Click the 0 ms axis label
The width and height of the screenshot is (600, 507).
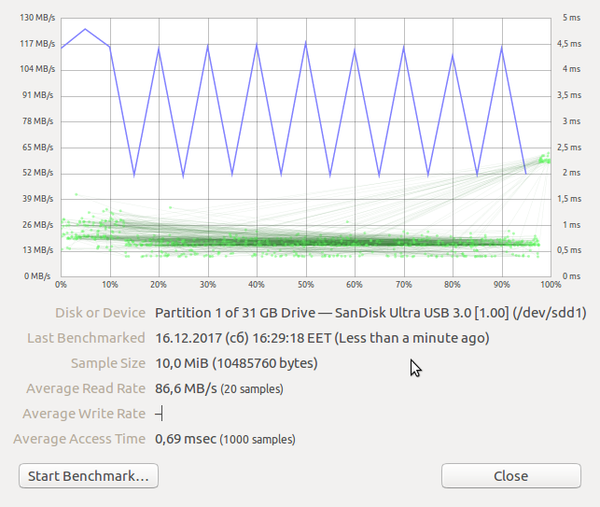coord(571,276)
